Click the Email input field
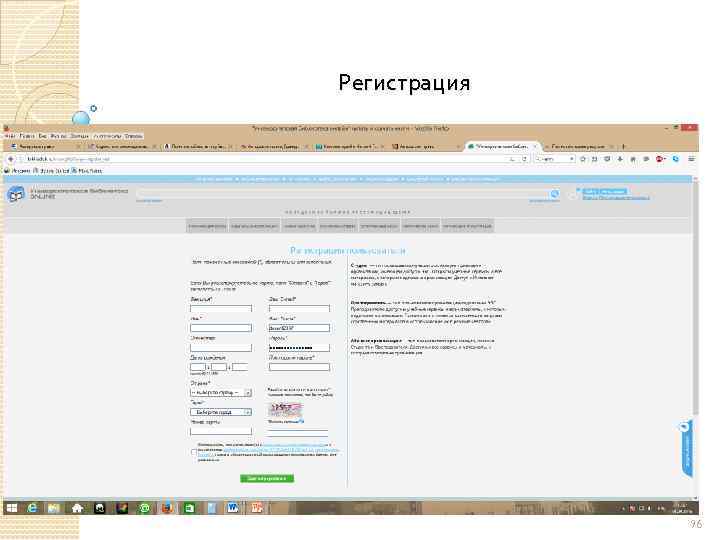The image size is (720, 540). 299,309
